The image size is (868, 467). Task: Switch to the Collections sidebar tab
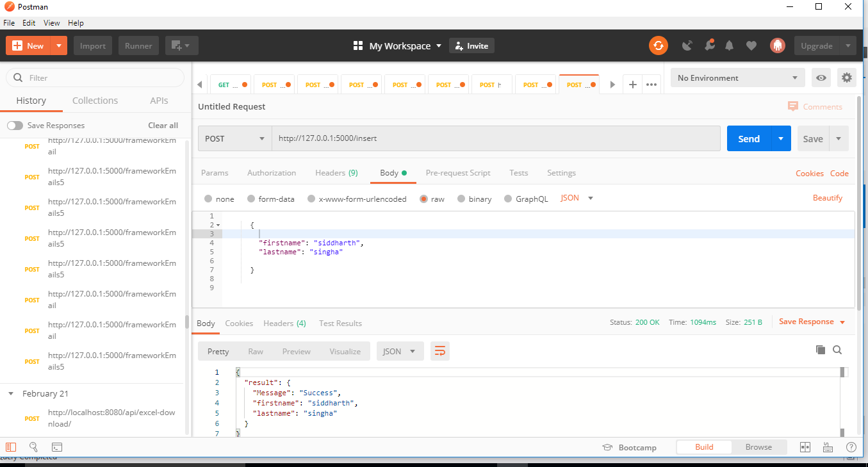click(95, 101)
